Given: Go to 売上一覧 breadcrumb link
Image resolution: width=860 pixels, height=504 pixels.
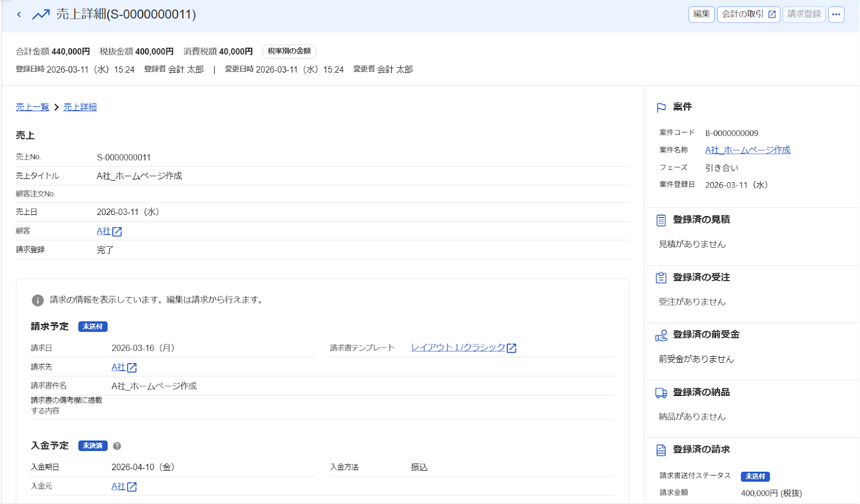Looking at the screenshot, I should click(x=32, y=107).
